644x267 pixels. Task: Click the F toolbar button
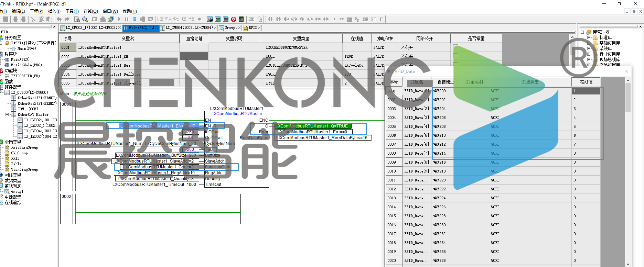click(x=381, y=19)
